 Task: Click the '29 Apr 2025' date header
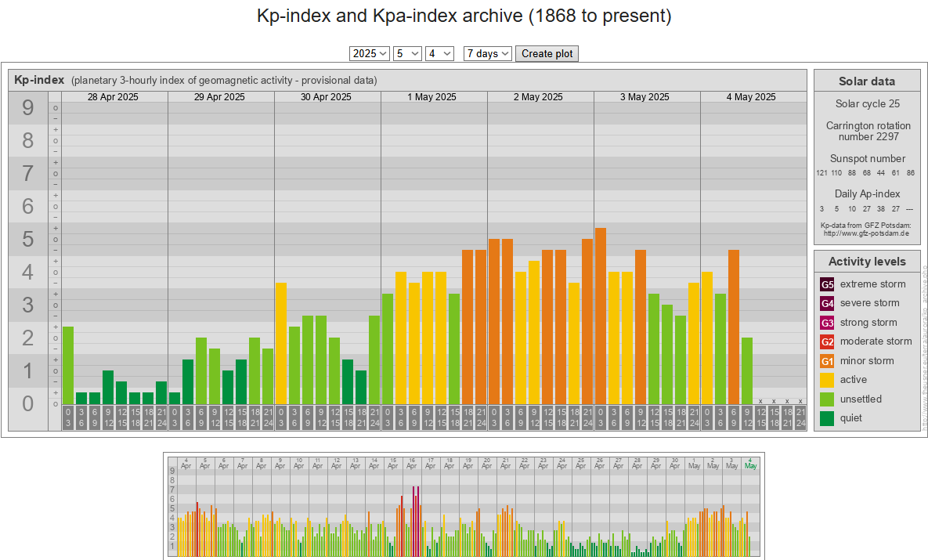point(219,97)
